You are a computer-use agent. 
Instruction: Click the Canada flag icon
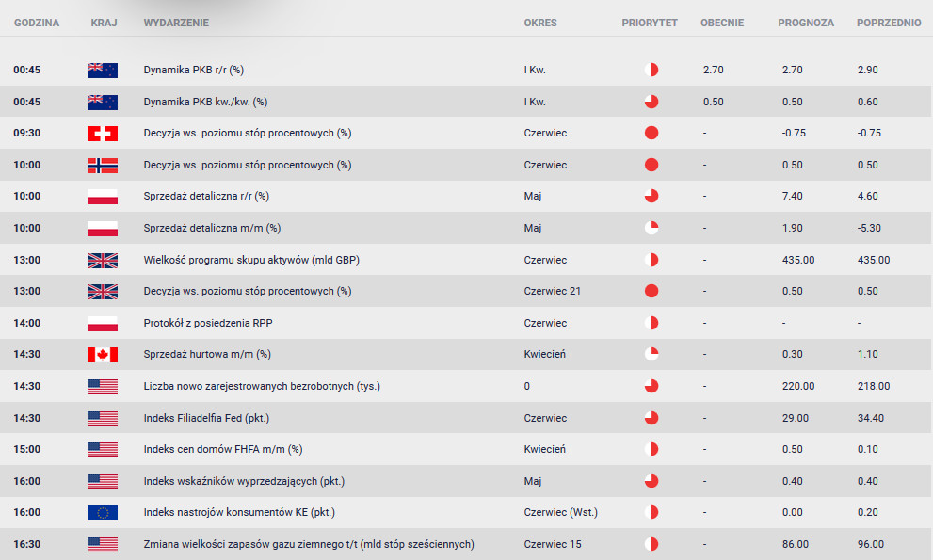103,355
